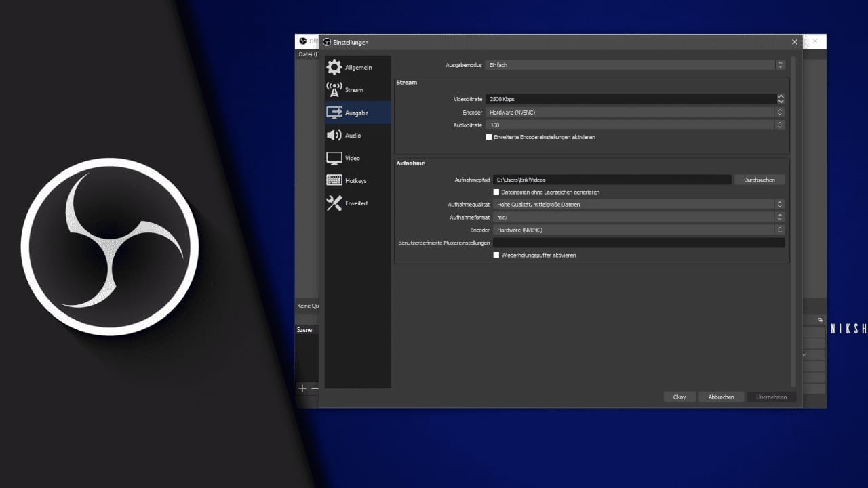Open the Allgemein settings section
Viewport: 868px width, 488px height.
[x=357, y=67]
